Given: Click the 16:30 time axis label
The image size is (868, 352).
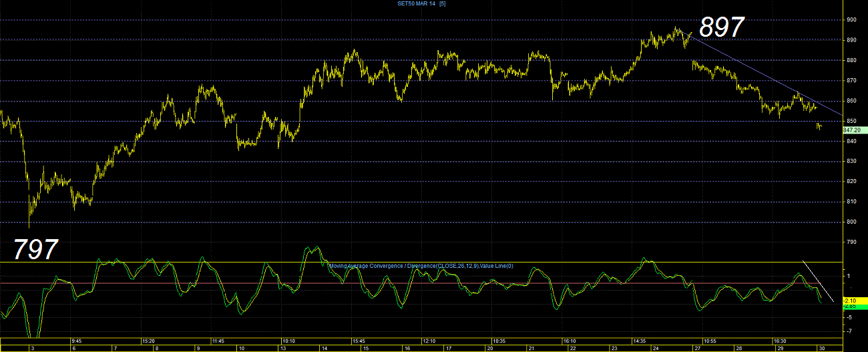Looking at the screenshot, I should coord(779,341).
